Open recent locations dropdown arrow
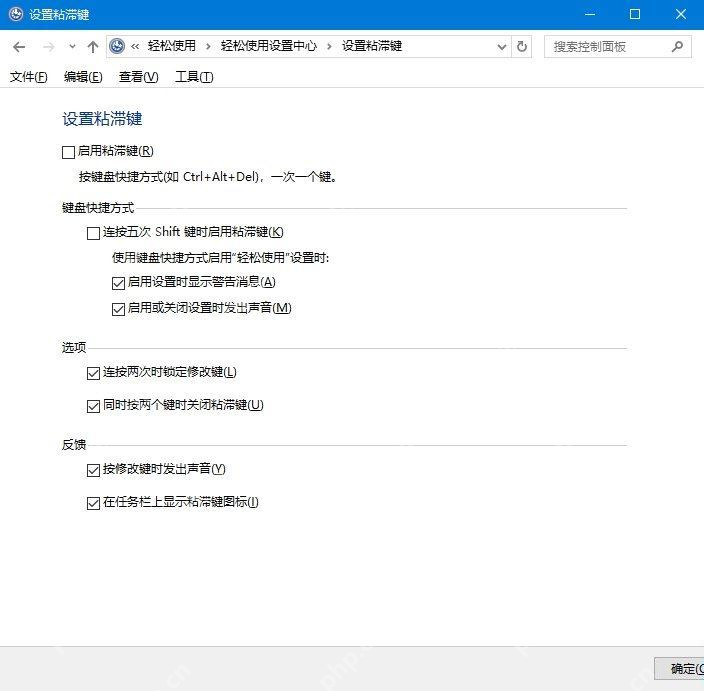Image resolution: width=704 pixels, height=691 pixels. click(72, 46)
